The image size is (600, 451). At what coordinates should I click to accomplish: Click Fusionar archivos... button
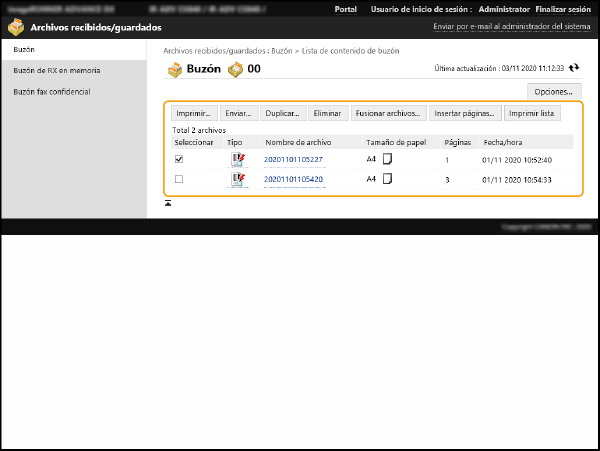click(388, 113)
